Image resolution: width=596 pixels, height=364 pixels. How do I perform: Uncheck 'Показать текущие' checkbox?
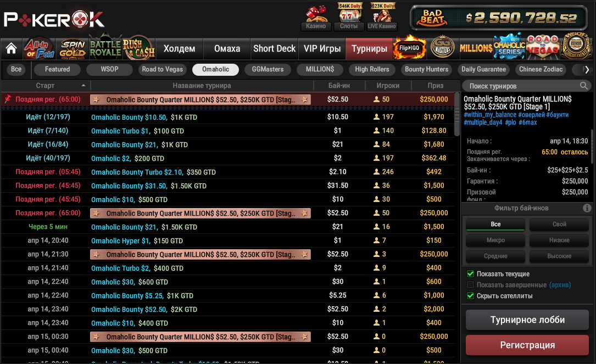pyautogui.click(x=470, y=274)
